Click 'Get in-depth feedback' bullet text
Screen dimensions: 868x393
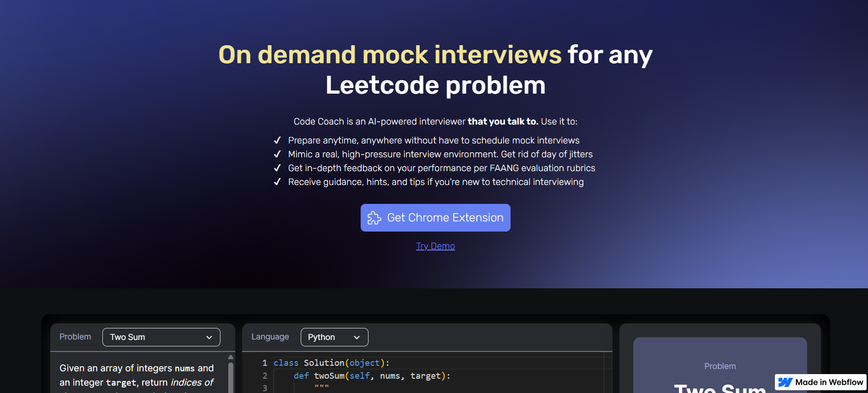click(x=441, y=168)
